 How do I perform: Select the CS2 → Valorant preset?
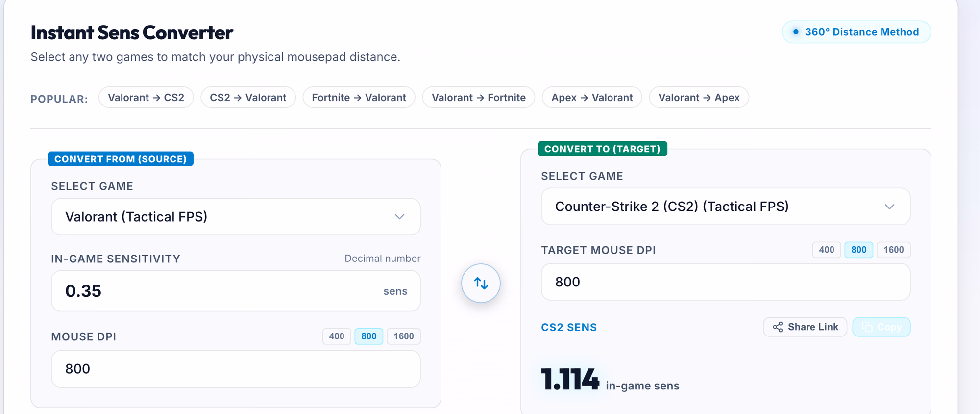(248, 98)
